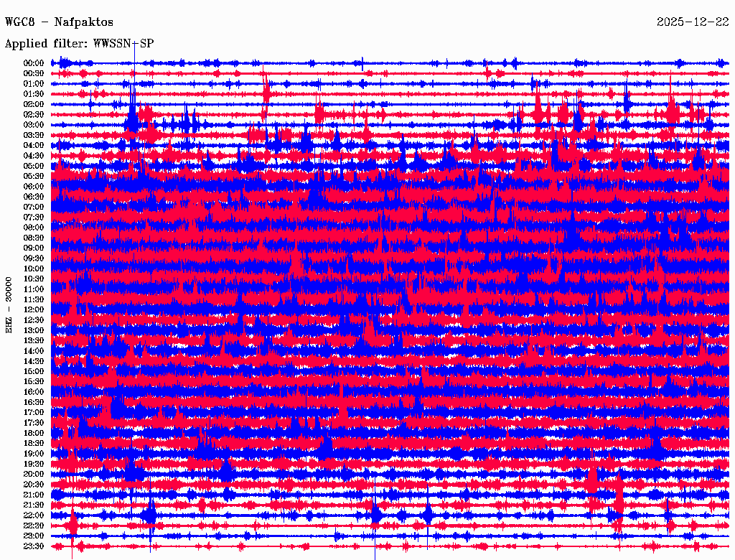Select the 12:00 time label
Viewport: 735px width, 560px height.
click(34, 310)
